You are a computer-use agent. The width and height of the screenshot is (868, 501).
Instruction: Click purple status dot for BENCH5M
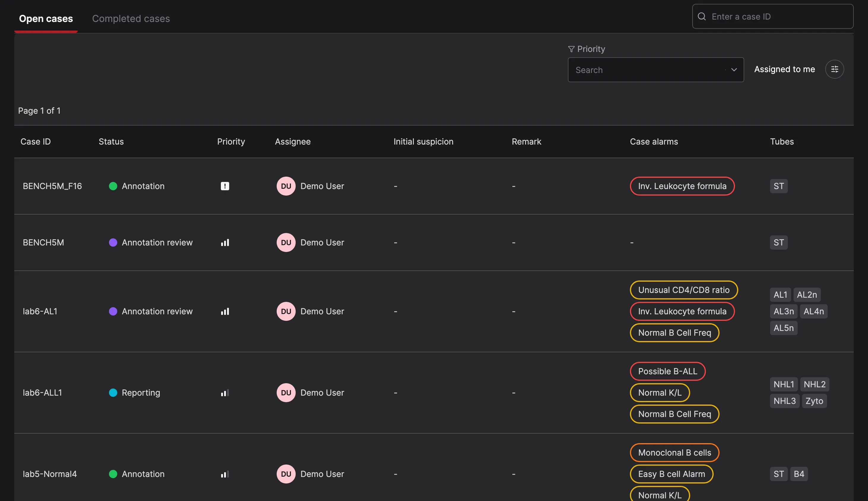click(113, 242)
